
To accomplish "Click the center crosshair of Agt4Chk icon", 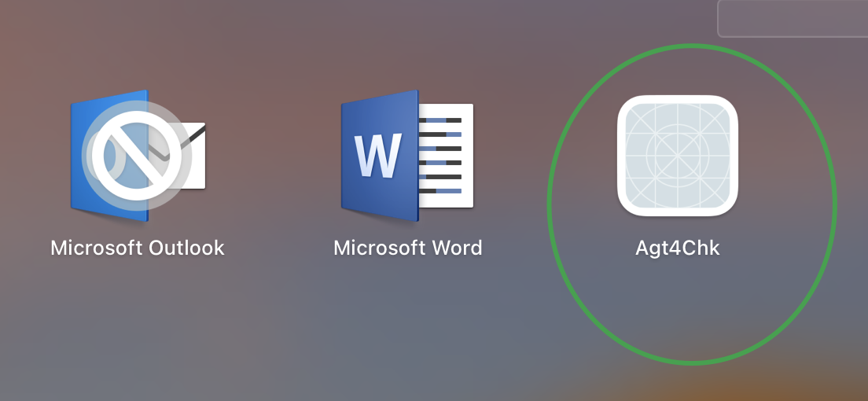I will [677, 155].
